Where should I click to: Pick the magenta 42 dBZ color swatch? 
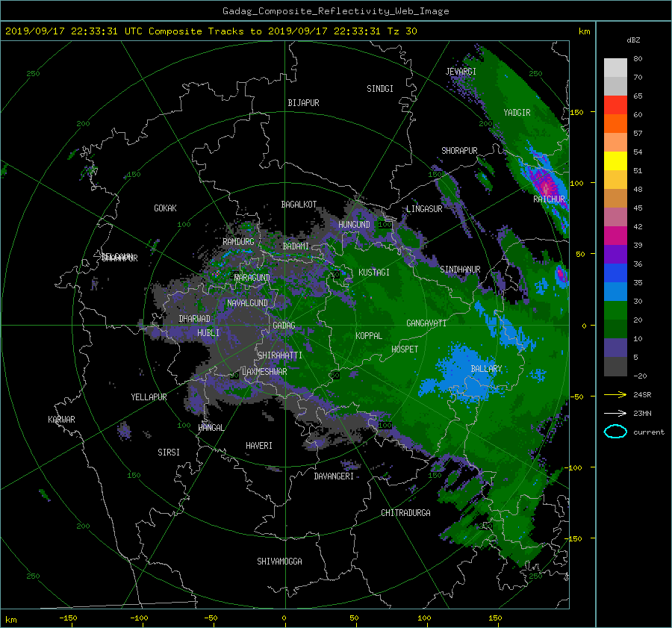[x=615, y=235]
